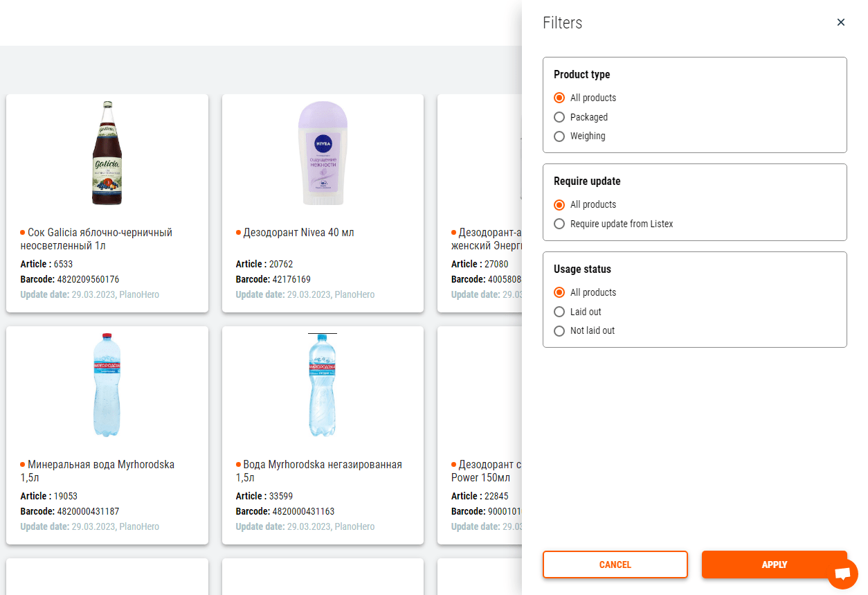Select All products under Product type
868x595 pixels.
[559, 98]
